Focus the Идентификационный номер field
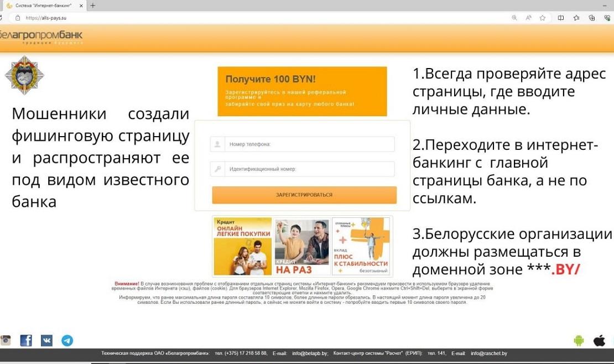Screen dimensions: 614x364 pos(309,169)
